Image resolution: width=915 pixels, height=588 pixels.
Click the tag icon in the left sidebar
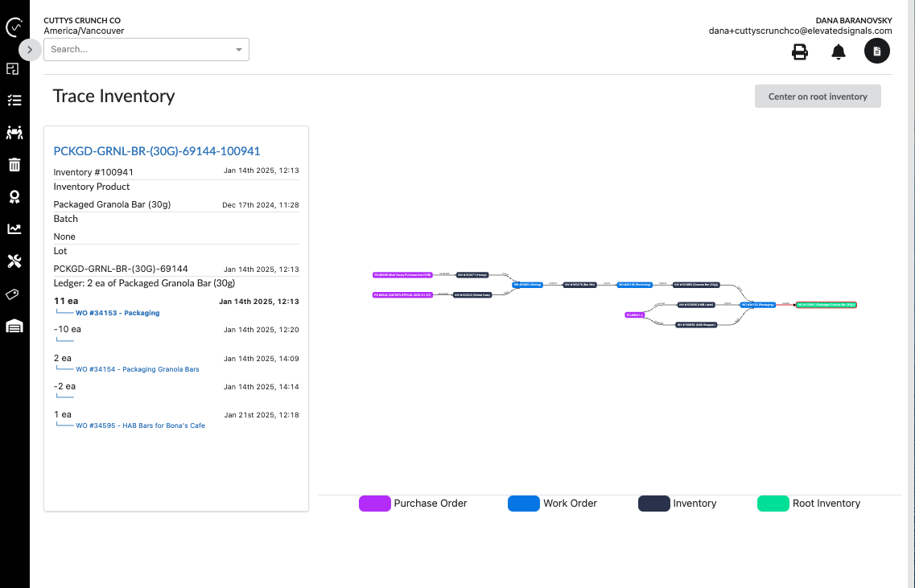14,294
